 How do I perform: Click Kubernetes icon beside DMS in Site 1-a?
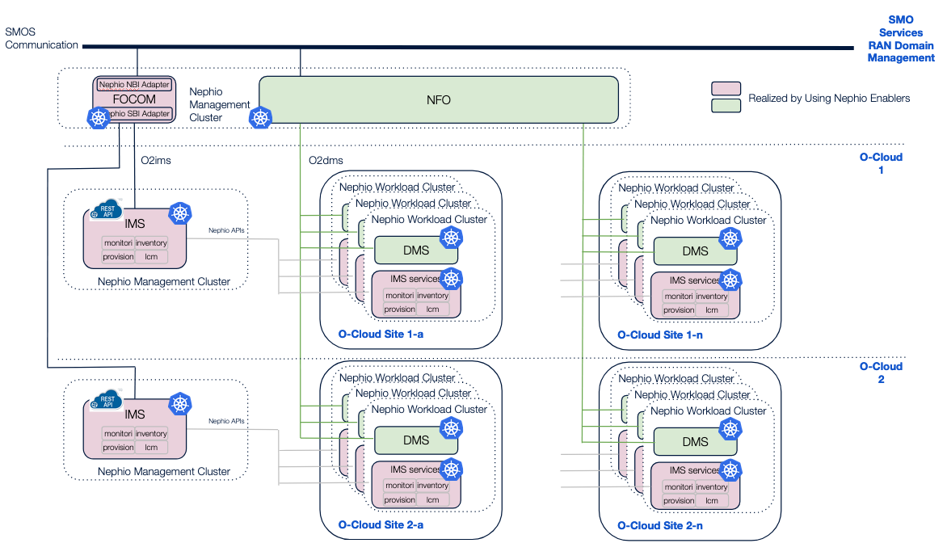point(451,238)
